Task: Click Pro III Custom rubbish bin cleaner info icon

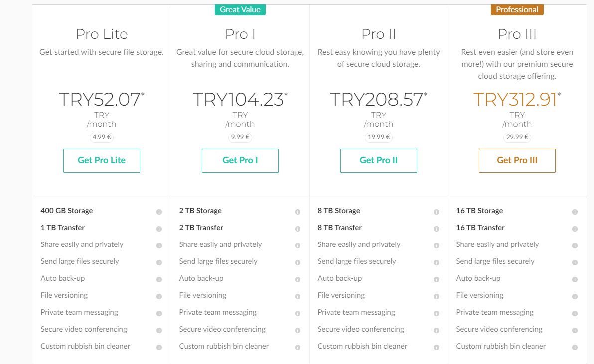Action: 575,347
